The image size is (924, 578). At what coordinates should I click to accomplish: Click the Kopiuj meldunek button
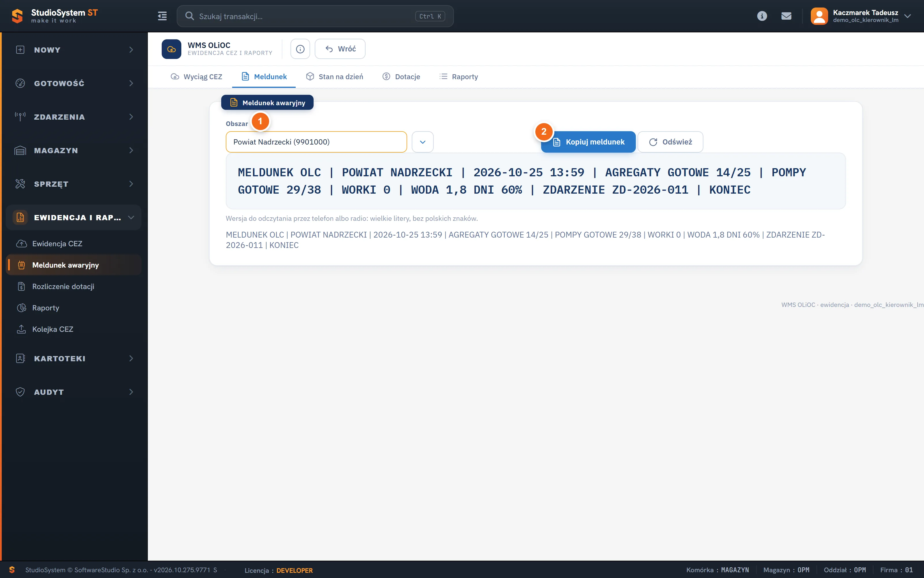[588, 142]
